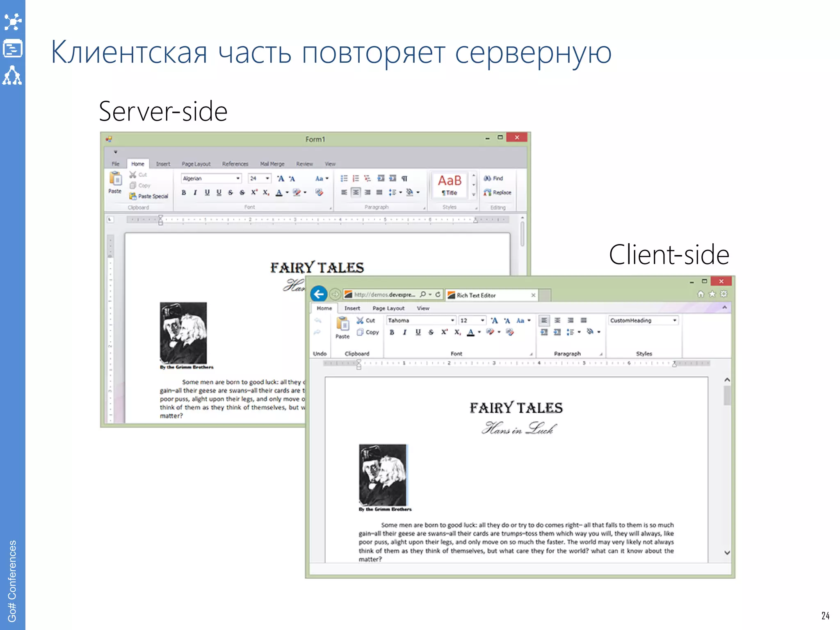Click Redo arrow in web editor ribbon
This screenshot has height=630, width=840.
(317, 332)
